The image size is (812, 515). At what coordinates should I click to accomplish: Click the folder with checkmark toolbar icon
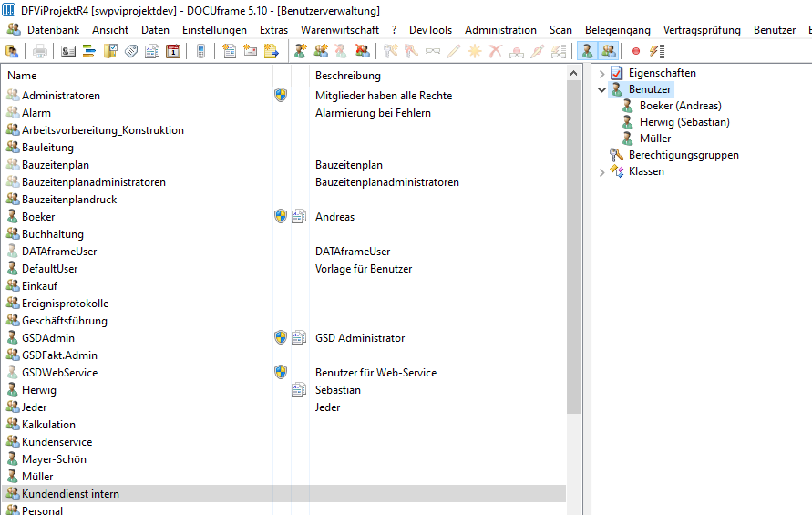[110, 51]
